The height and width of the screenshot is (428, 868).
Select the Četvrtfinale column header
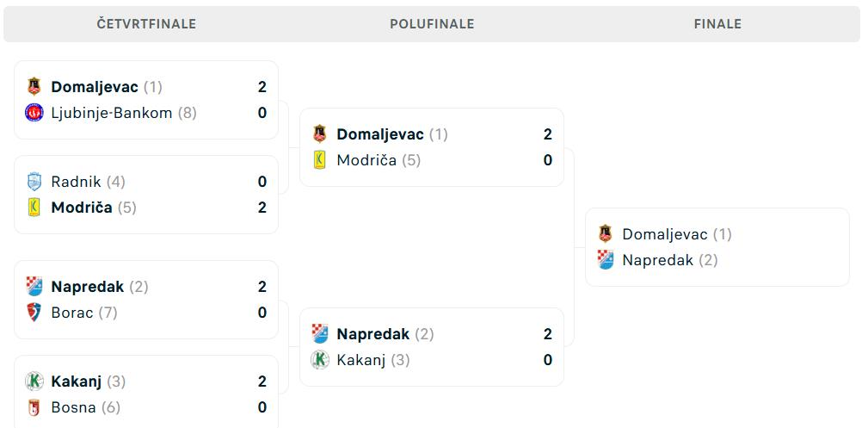tap(147, 24)
